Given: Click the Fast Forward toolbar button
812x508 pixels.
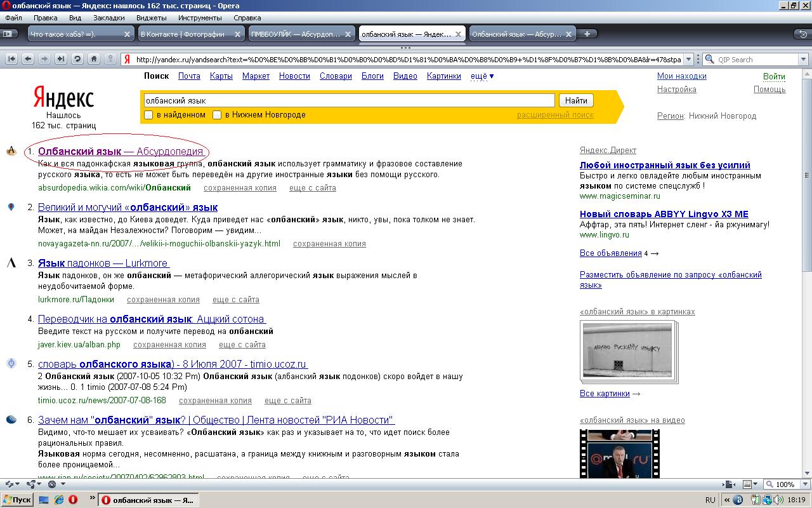Looking at the screenshot, I should (x=61, y=59).
